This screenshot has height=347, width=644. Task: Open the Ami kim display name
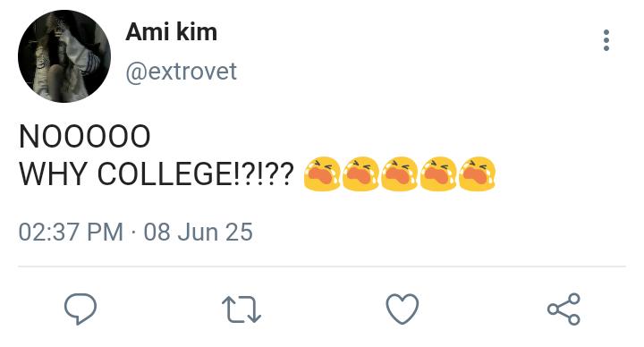pos(171,31)
